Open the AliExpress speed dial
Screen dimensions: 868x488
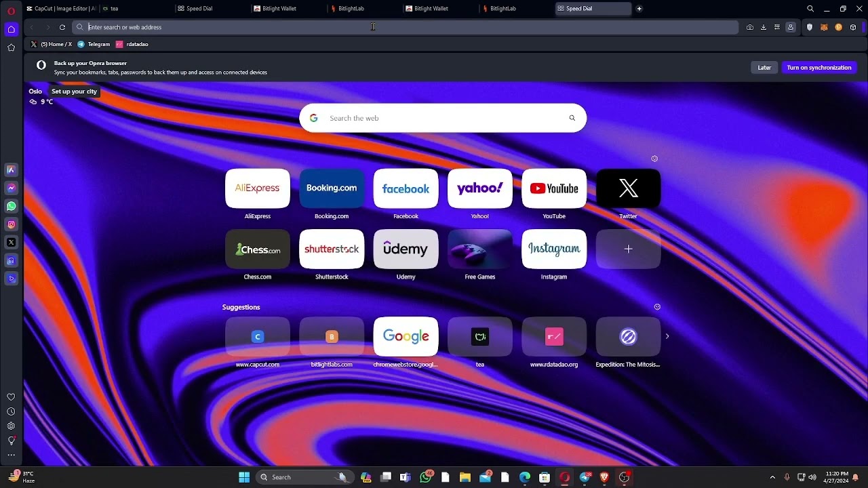(x=258, y=188)
